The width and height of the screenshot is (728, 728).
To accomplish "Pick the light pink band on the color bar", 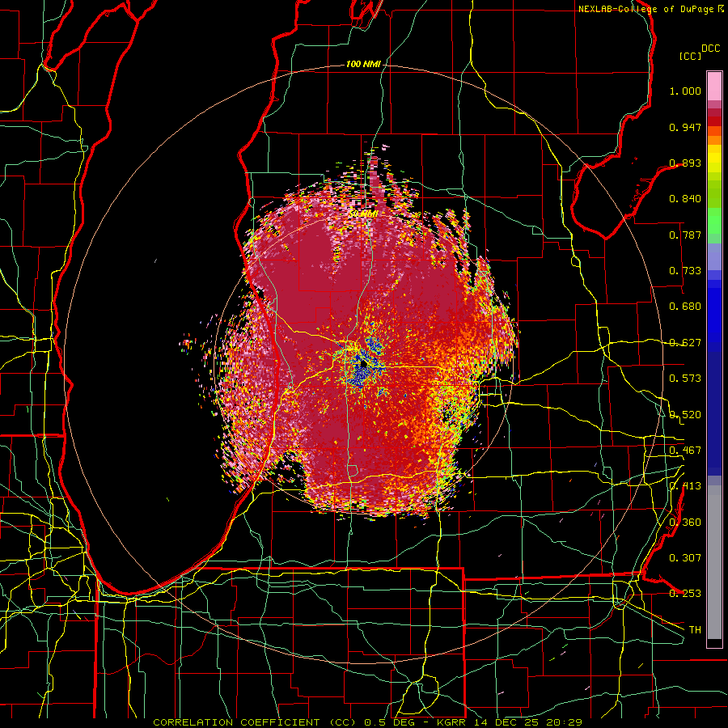I will (x=714, y=86).
